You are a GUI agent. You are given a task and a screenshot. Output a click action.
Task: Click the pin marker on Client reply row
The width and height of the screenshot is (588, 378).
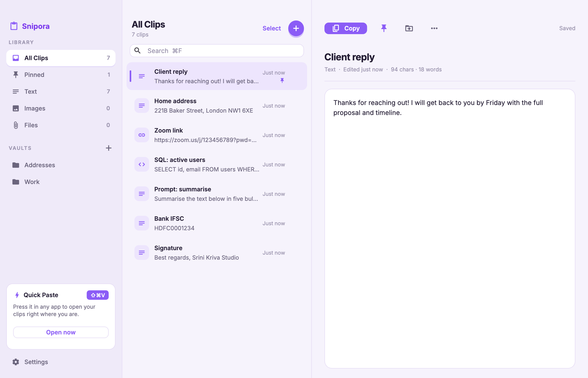tap(282, 80)
